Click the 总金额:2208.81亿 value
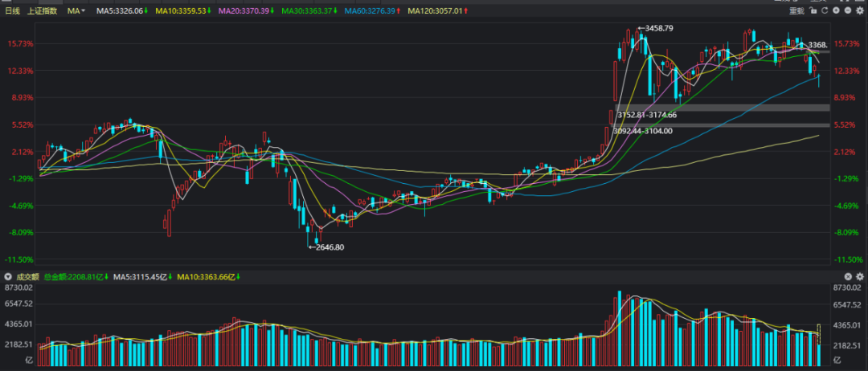 pos(76,276)
